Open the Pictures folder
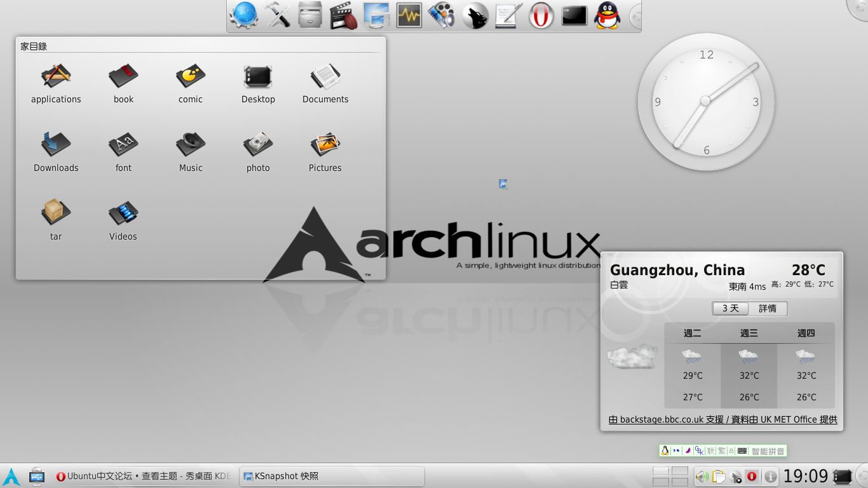The height and width of the screenshot is (488, 868). coord(325,152)
